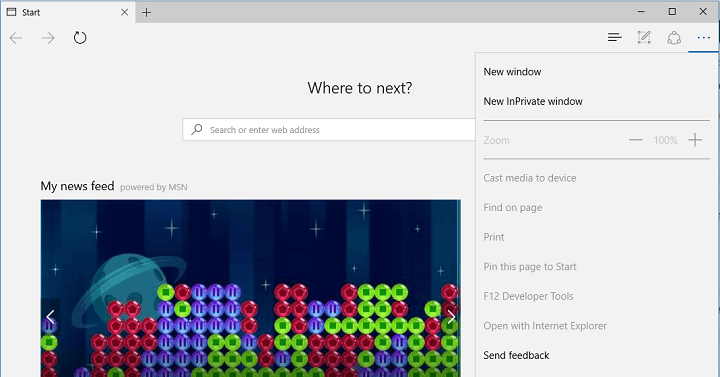
Task: Select the Start tab
Action: 68,12
